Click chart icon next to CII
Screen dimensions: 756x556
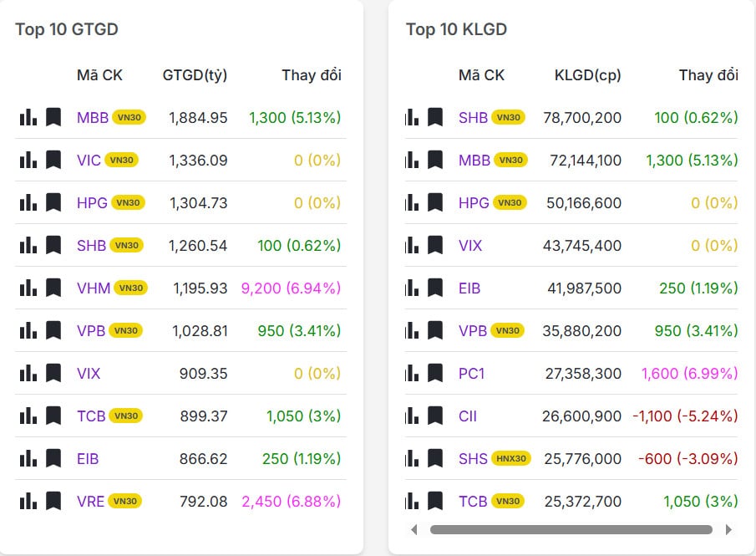411,416
